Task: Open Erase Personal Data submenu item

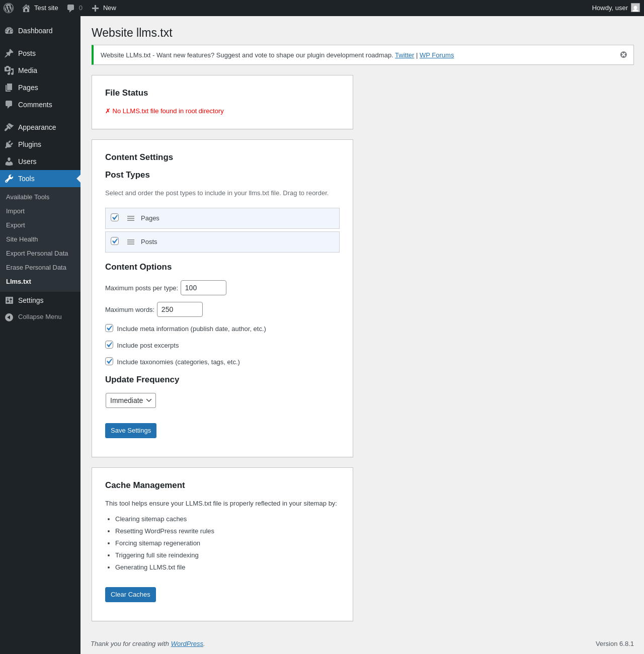Action: tap(36, 268)
